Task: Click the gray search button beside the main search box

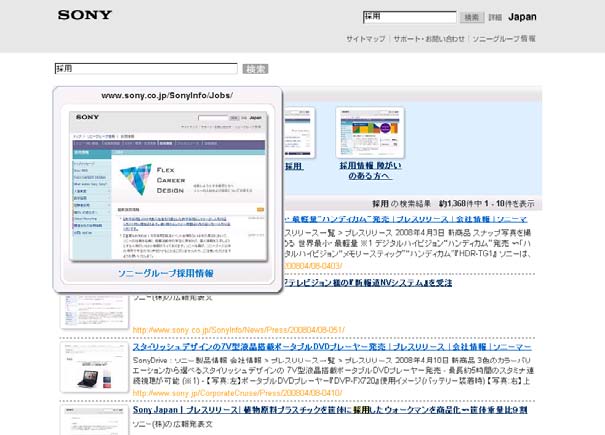Action: coord(255,69)
